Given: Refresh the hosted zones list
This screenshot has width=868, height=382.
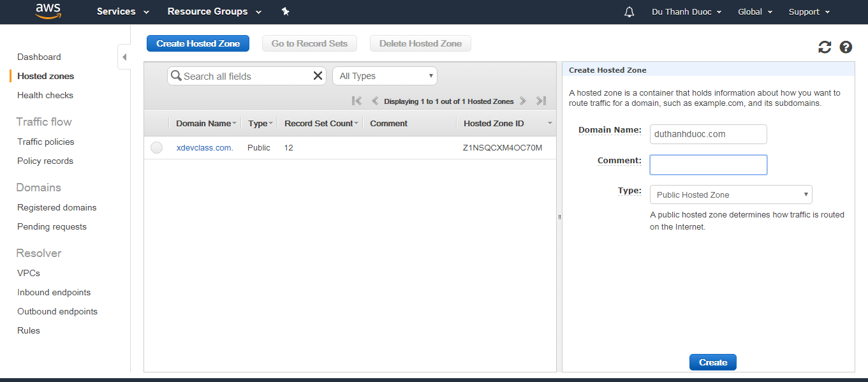Looking at the screenshot, I should [x=825, y=47].
